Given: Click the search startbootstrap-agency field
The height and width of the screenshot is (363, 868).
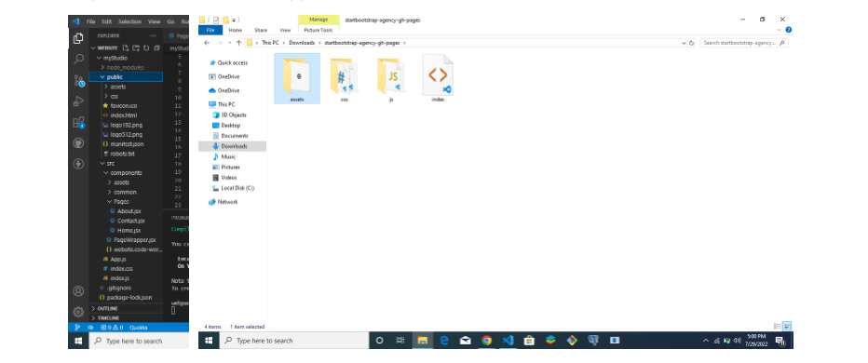Looking at the screenshot, I should click(743, 43).
